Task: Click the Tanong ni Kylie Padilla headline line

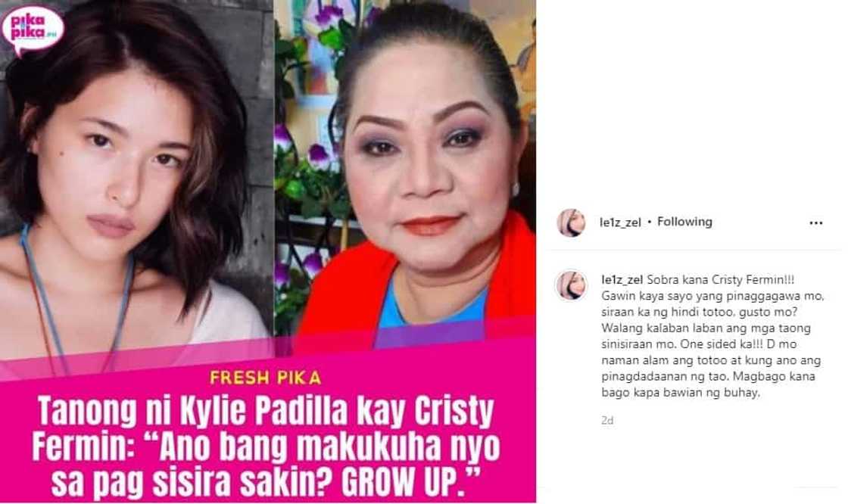Action: coord(265,412)
